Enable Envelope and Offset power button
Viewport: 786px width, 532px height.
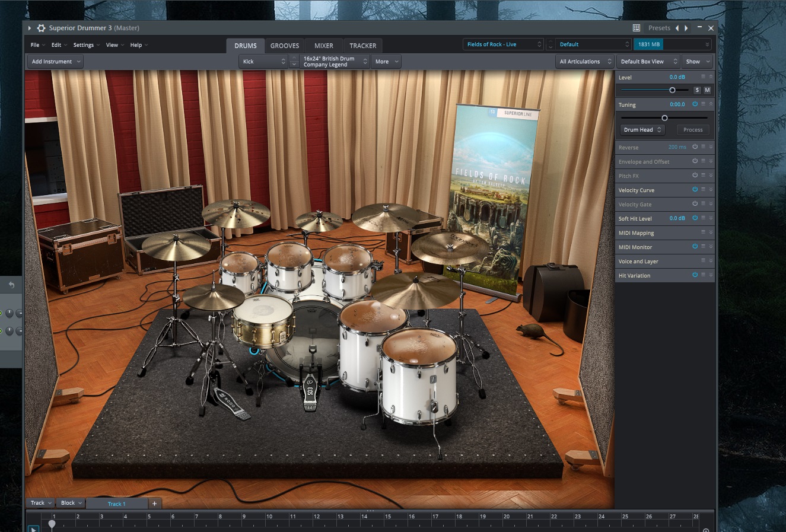pos(695,161)
